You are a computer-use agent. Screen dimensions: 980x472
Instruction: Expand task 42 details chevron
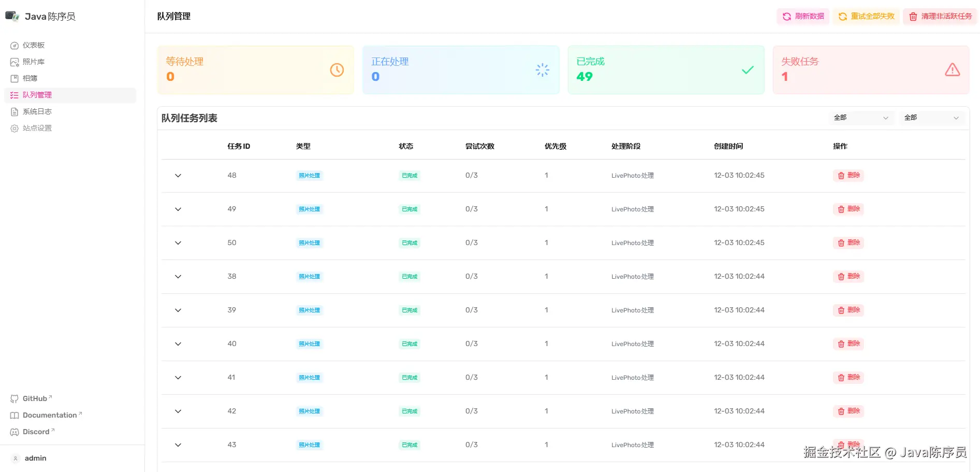point(178,411)
